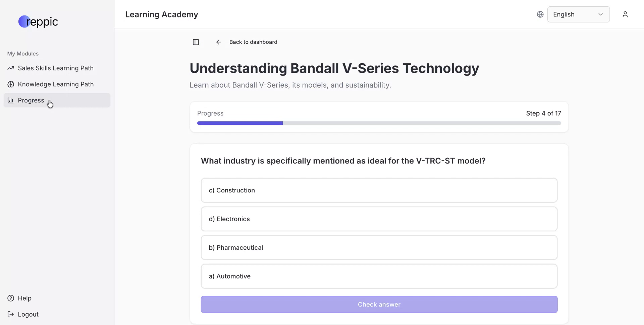Screen dimensions: 644x325
Task: Pick answer b) Pharmaceutical
Action: click(379, 248)
